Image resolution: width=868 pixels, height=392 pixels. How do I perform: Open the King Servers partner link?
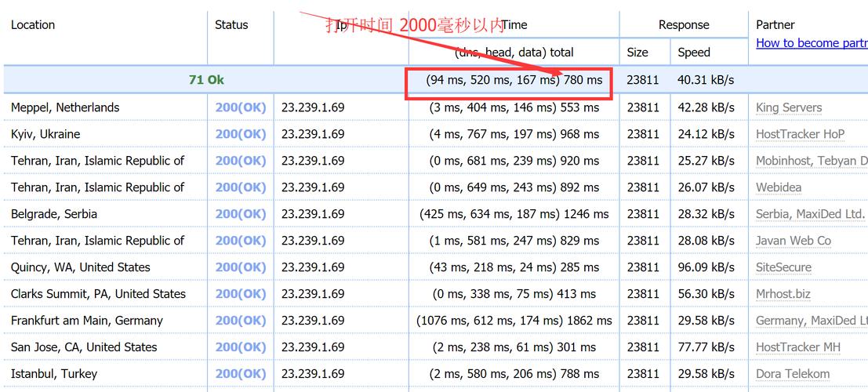pos(789,107)
